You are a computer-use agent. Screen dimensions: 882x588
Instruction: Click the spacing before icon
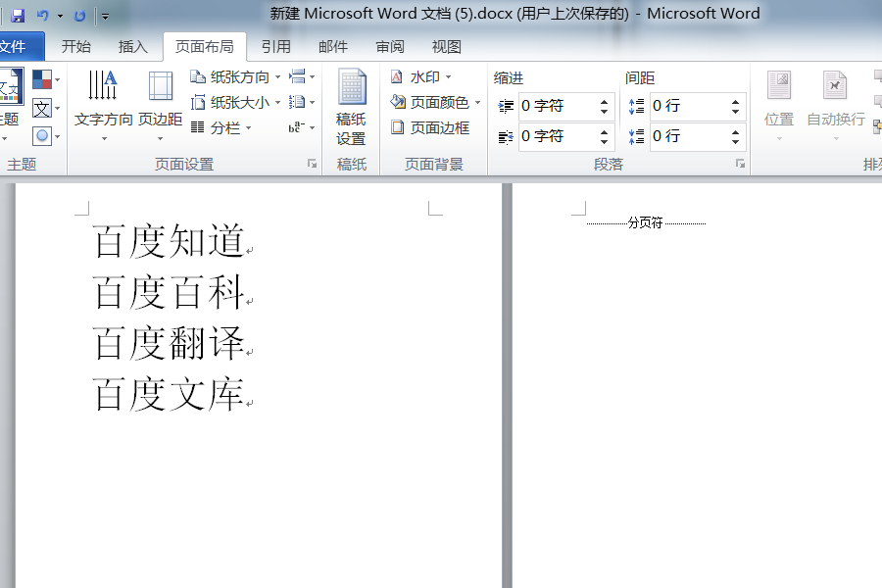click(636, 106)
